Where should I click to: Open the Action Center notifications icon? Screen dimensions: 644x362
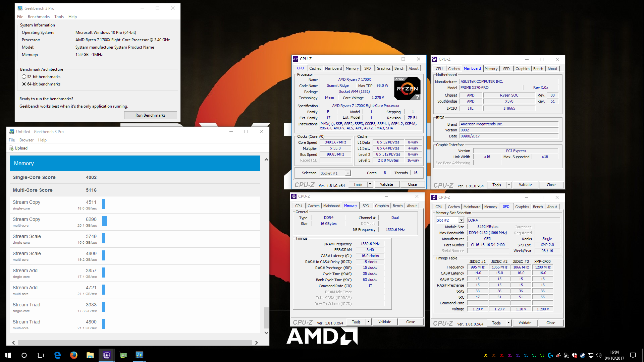(x=633, y=355)
